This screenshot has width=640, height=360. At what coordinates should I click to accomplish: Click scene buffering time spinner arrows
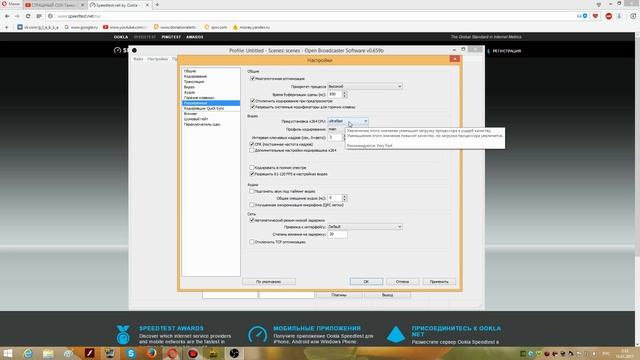tap(345, 94)
